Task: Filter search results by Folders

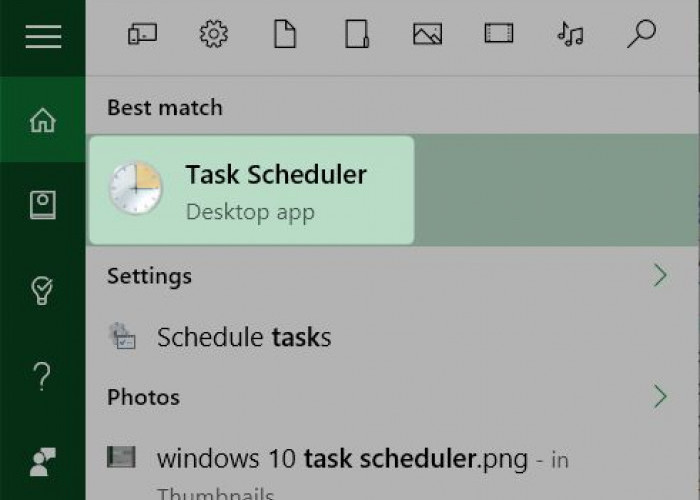Action: click(x=357, y=35)
